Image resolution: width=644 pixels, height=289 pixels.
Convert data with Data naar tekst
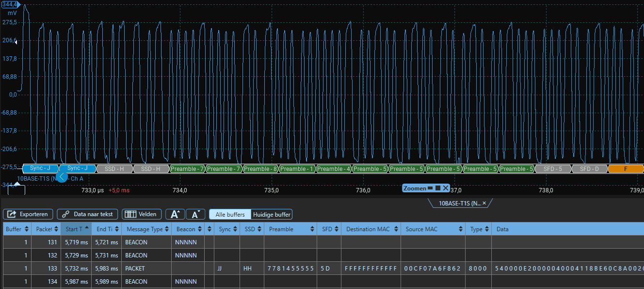coord(87,214)
